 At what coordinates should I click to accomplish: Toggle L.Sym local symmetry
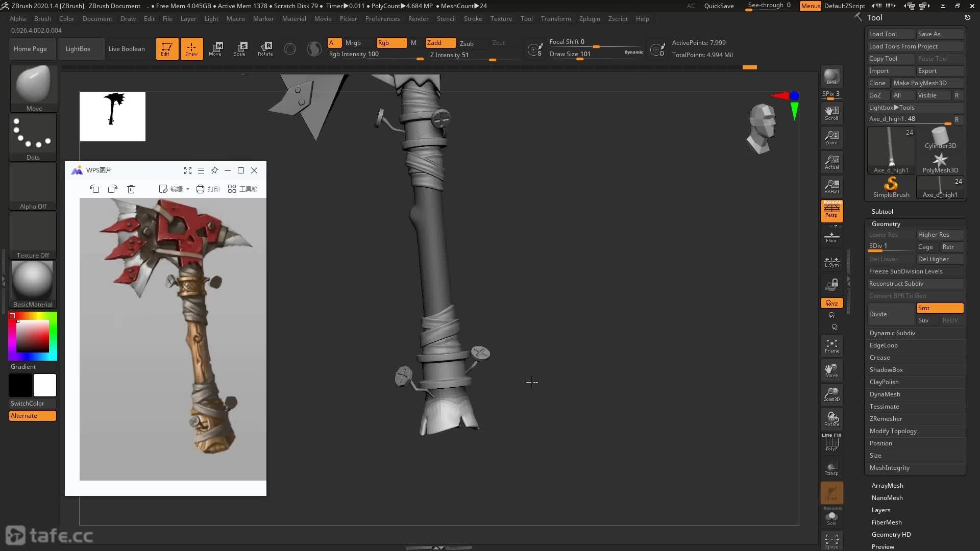(x=831, y=261)
